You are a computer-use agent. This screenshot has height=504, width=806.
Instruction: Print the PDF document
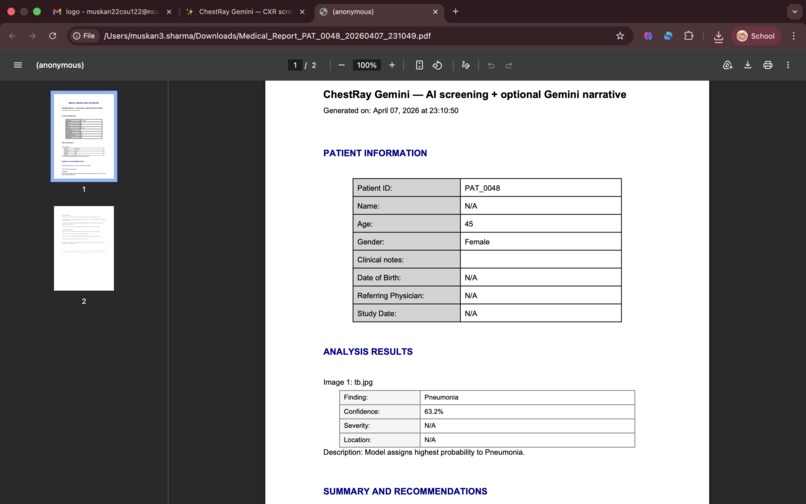pos(767,65)
